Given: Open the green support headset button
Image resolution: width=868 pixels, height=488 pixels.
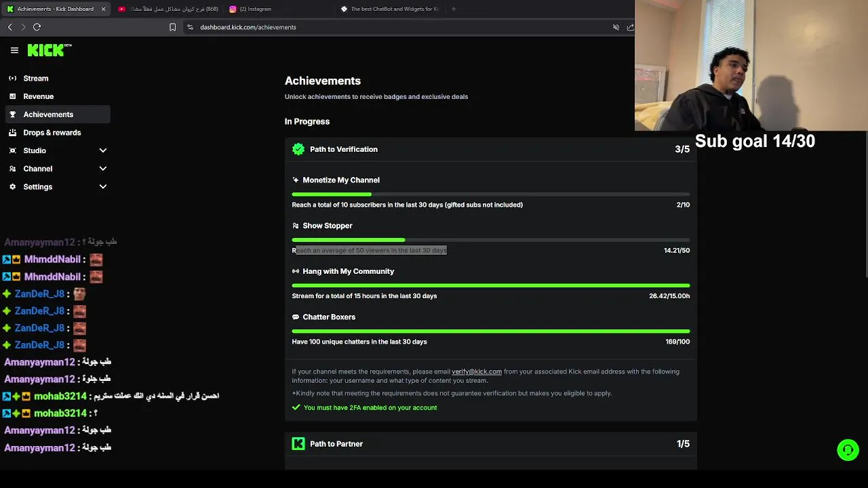Looking at the screenshot, I should 848,450.
